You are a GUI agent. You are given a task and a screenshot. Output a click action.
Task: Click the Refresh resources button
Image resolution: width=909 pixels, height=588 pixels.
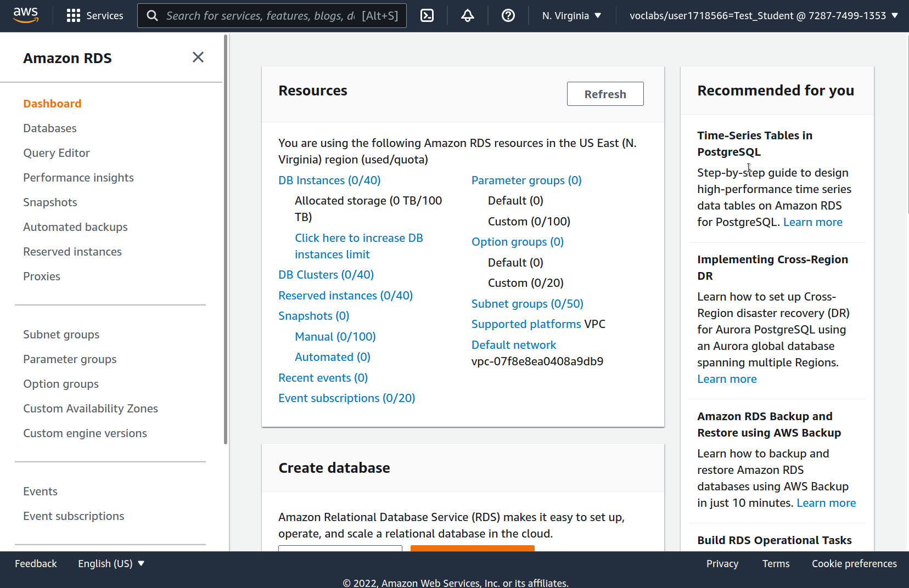(x=605, y=94)
